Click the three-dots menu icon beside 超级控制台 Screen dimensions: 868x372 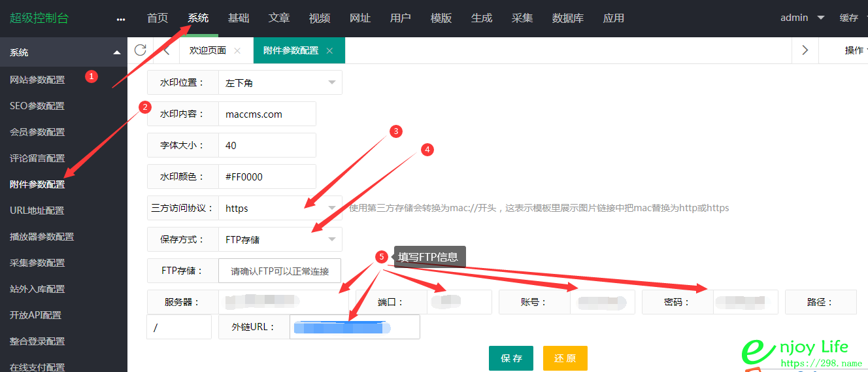[120, 19]
